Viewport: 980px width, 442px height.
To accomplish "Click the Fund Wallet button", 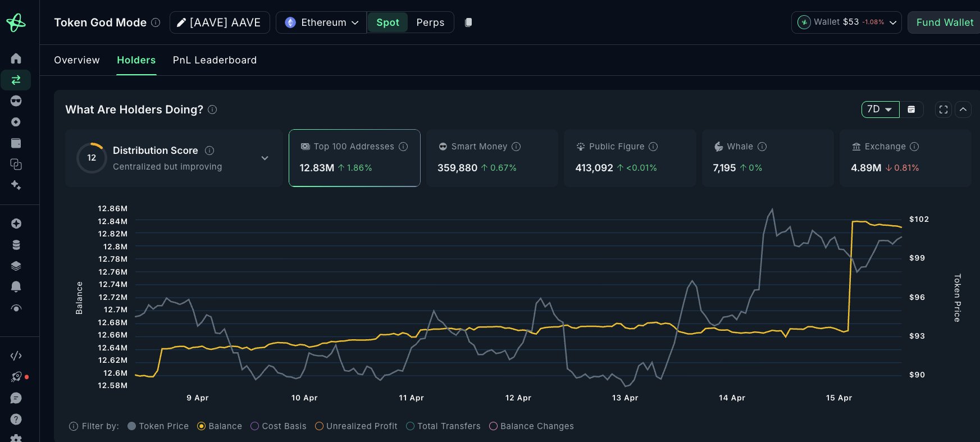I will click(x=945, y=22).
